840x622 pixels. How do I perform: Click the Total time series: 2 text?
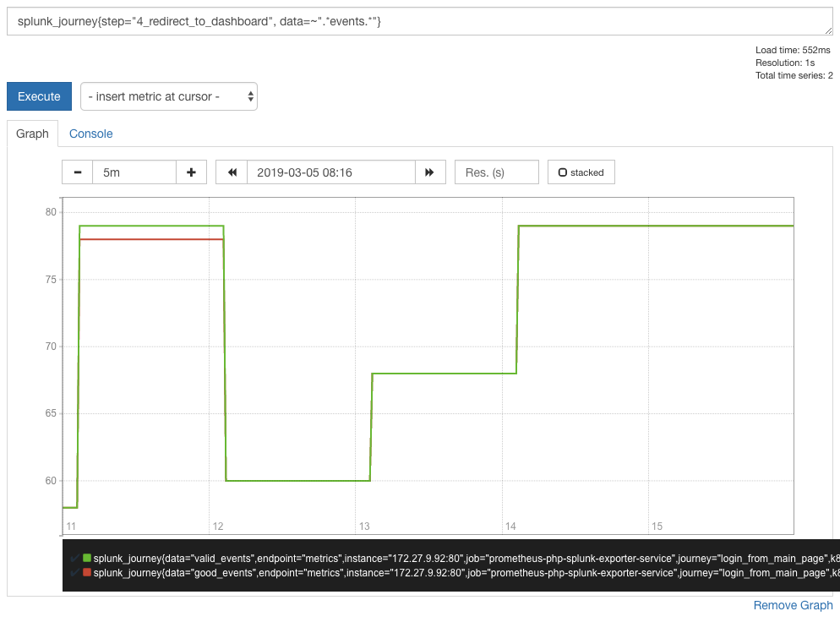[794, 75]
